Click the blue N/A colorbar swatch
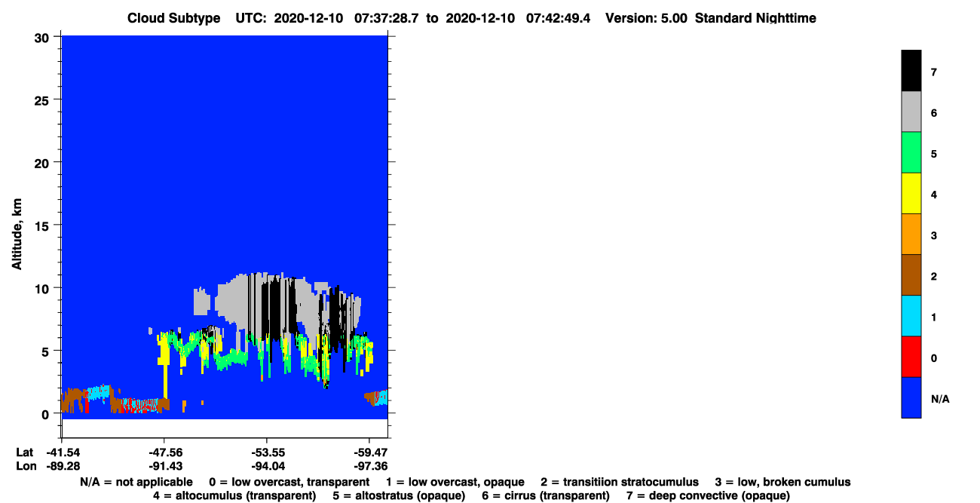This screenshot has height=503, width=980. [911, 397]
